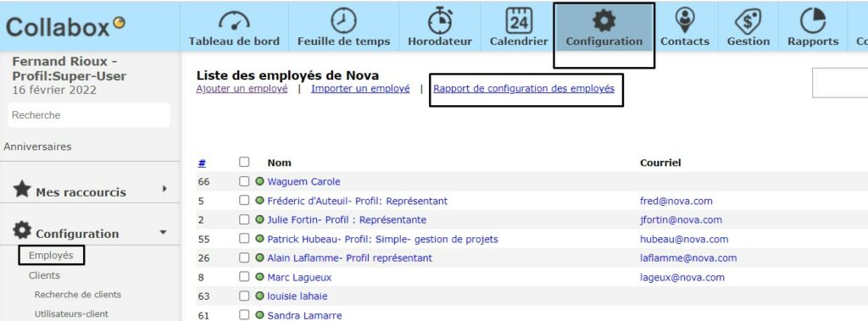Click email fred@nova.com
This screenshot has height=321, width=868.
click(676, 201)
